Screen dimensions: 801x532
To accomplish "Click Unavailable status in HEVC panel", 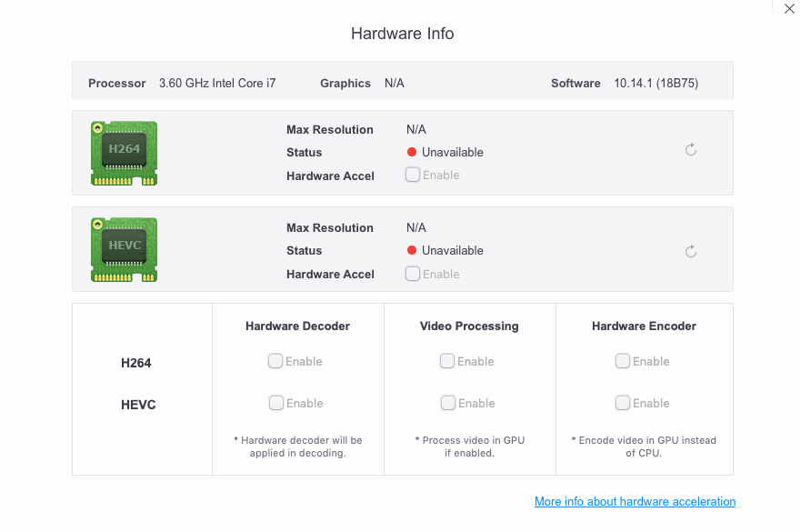I will [453, 250].
